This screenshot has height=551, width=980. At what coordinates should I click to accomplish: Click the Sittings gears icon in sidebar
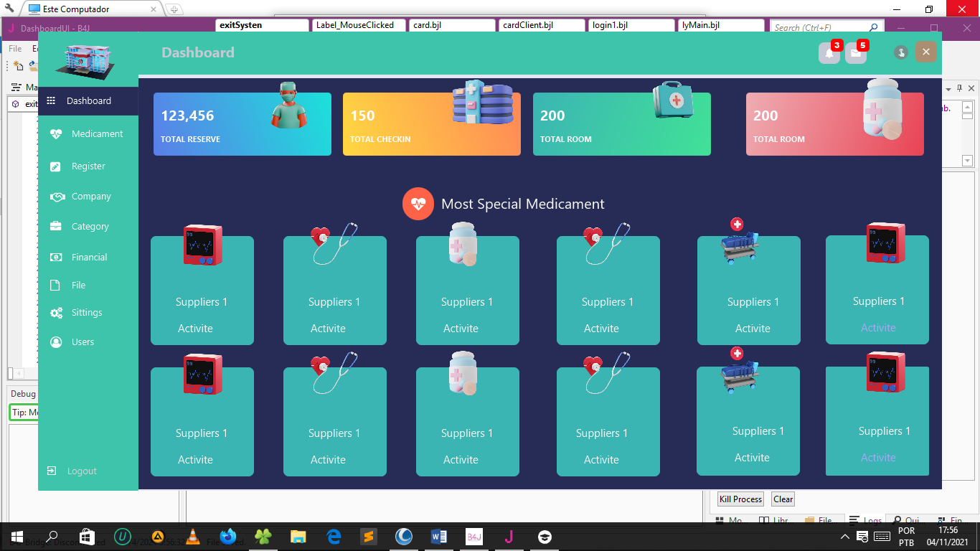point(57,313)
